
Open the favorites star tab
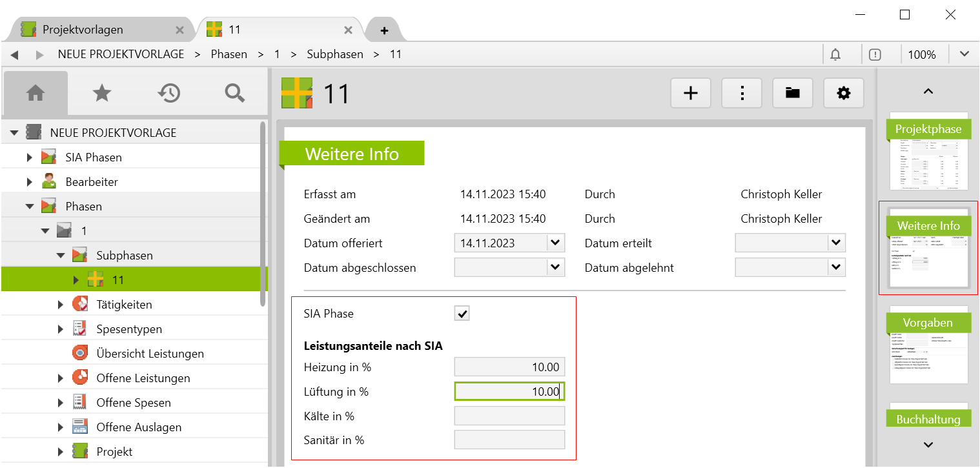[102, 93]
